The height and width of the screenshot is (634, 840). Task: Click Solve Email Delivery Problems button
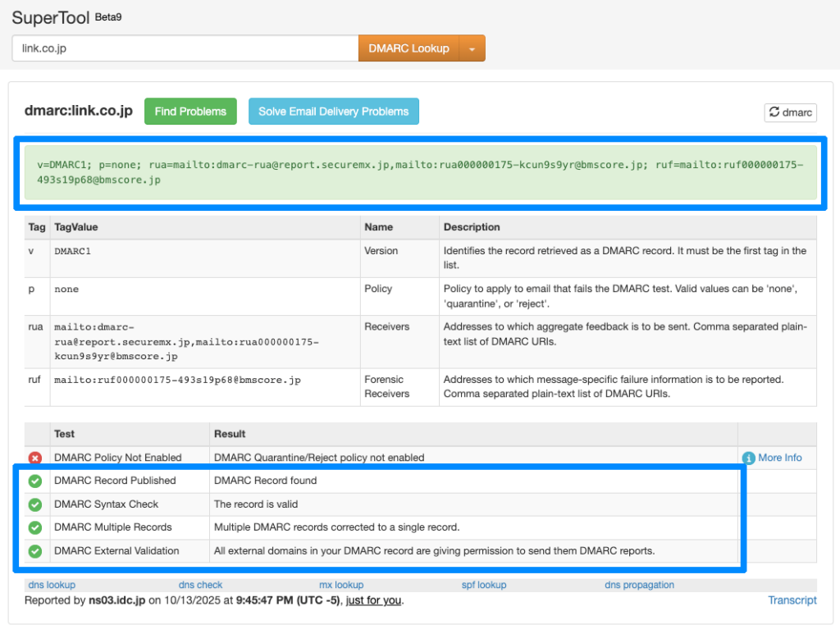click(333, 112)
